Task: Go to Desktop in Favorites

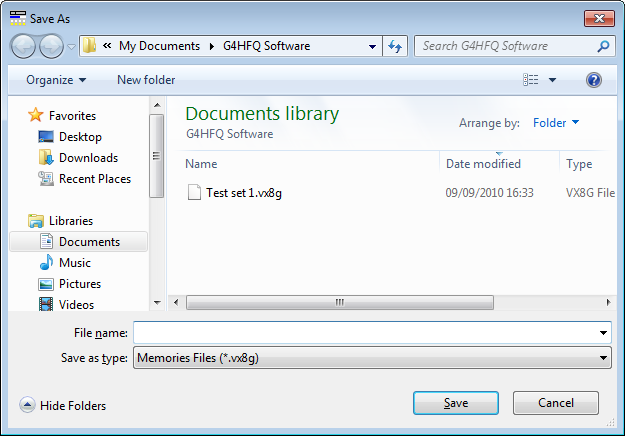Action: pyautogui.click(x=80, y=137)
